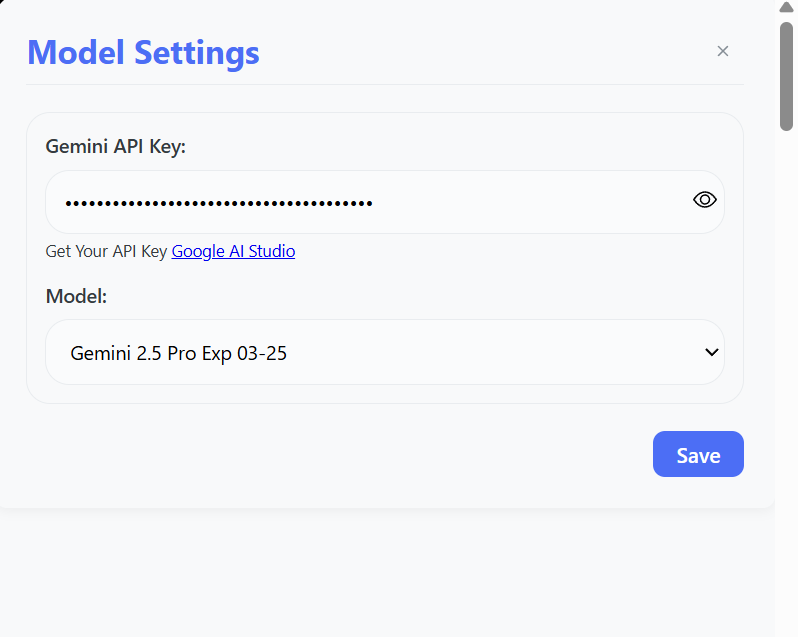Click the chevron arrow of the Model selector

pos(711,352)
